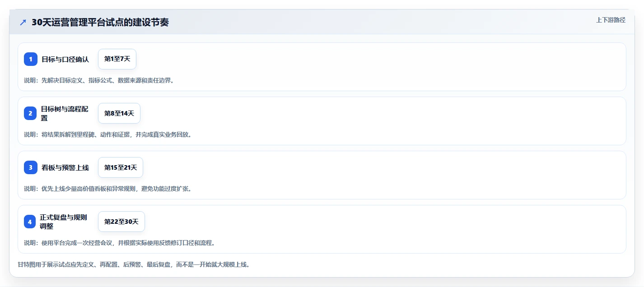
Task: Select the 第15至21天 duration pill
Action: [x=121, y=167]
